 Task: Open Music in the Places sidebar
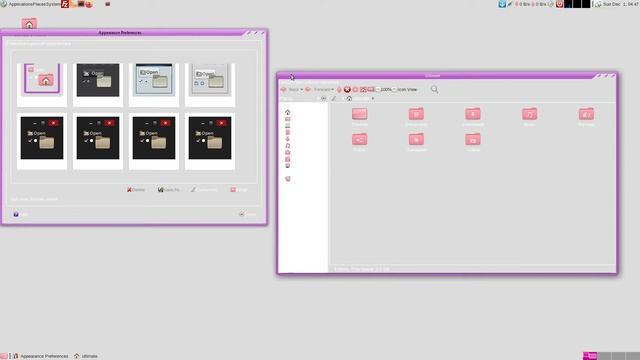(287, 146)
